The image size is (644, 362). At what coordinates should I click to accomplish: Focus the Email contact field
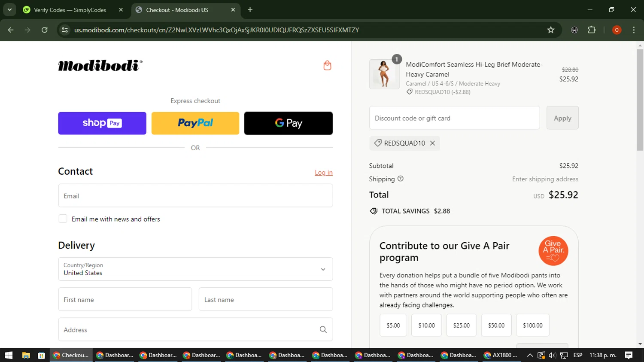195,196
